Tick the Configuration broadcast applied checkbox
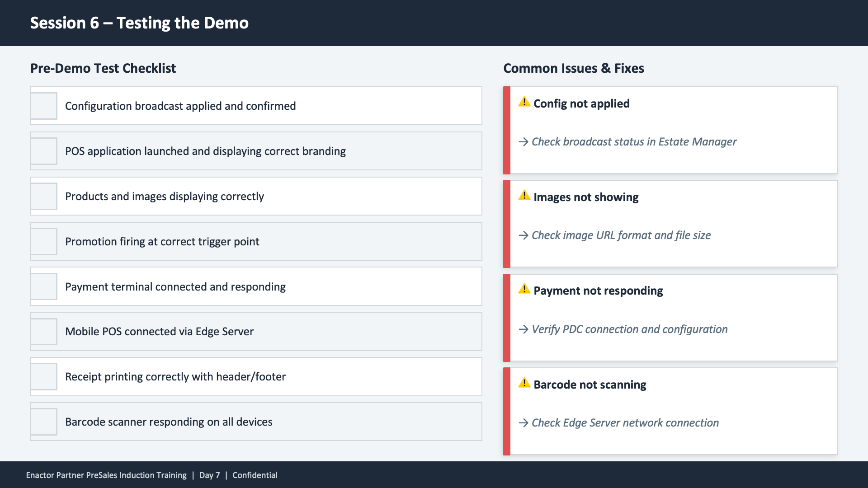The height and width of the screenshot is (488, 868). click(44, 106)
